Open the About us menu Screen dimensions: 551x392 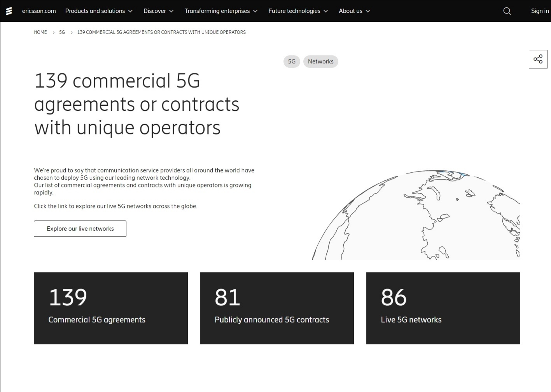(354, 11)
